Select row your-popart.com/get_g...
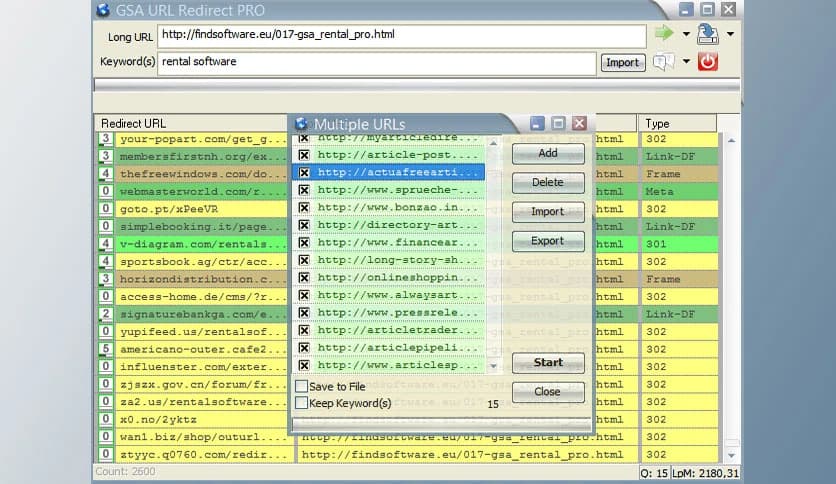The image size is (836, 484). (203, 139)
